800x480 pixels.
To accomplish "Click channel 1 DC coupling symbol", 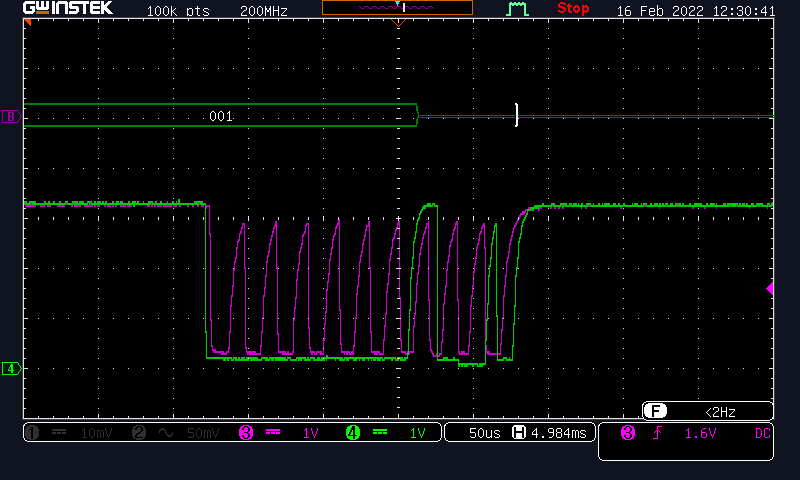I will [59, 433].
